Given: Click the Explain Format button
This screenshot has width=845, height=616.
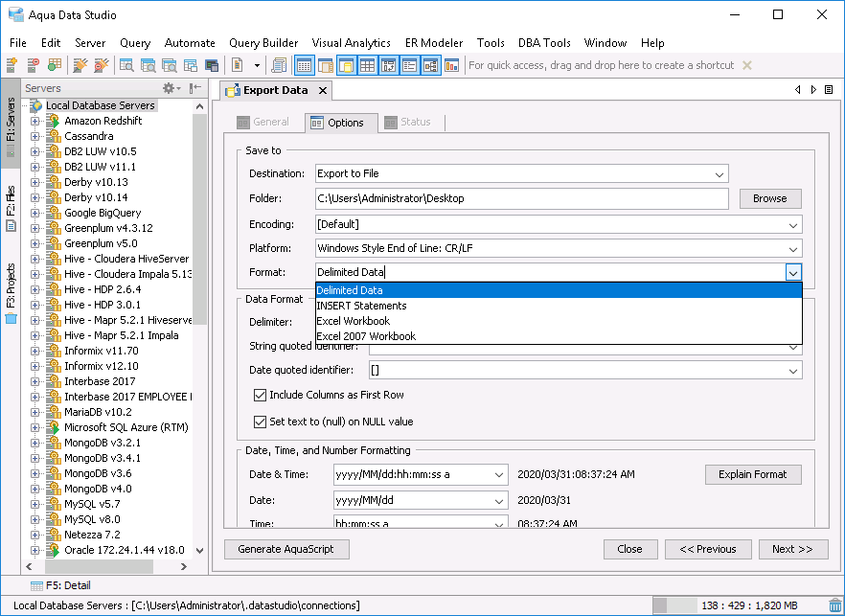Looking at the screenshot, I should [752, 474].
